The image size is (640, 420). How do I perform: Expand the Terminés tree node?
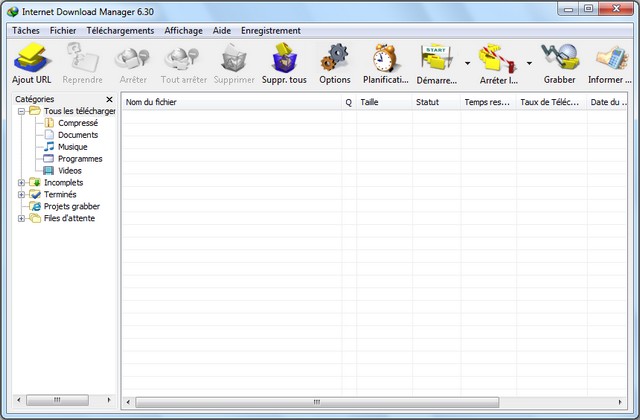click(22, 195)
